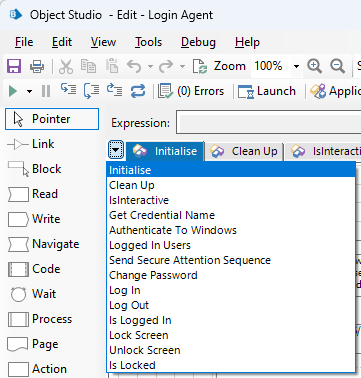Select the Write stage tool
Screen dimensions: 361x378
pos(34,219)
